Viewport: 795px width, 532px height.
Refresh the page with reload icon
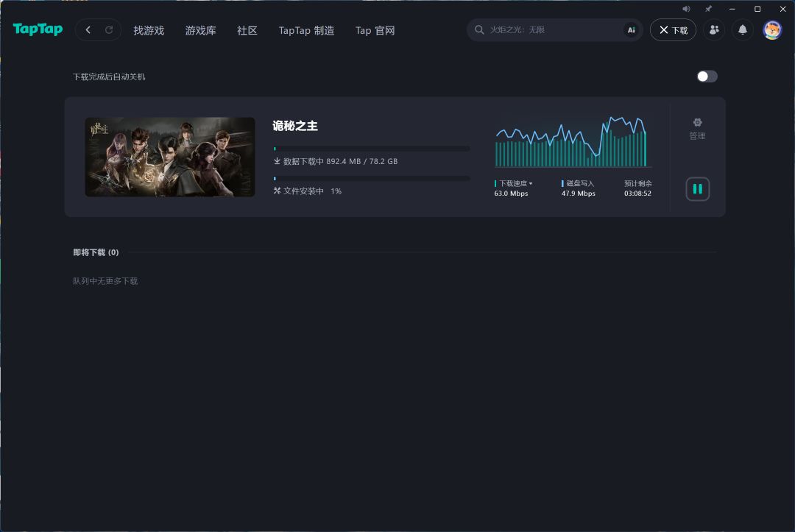(x=108, y=30)
